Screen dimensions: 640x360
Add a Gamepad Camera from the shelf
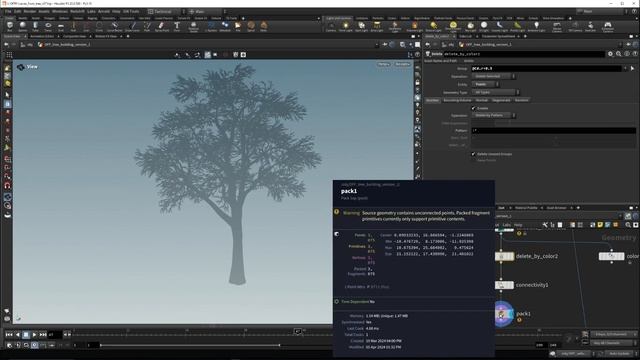pyautogui.click(x=607, y=27)
